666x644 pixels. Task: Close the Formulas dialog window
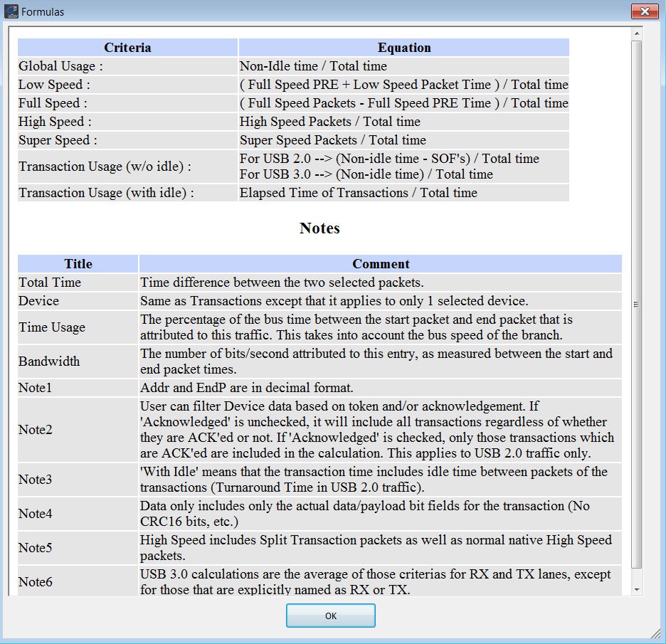[x=645, y=11]
